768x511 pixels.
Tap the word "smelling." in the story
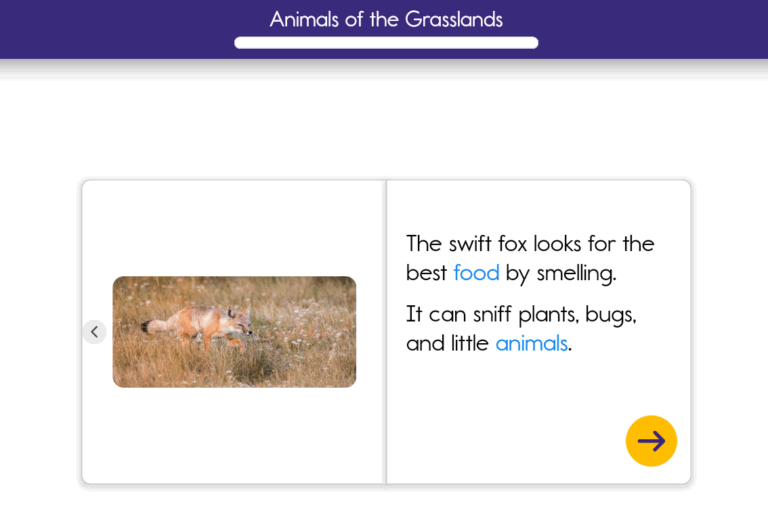[x=576, y=273]
